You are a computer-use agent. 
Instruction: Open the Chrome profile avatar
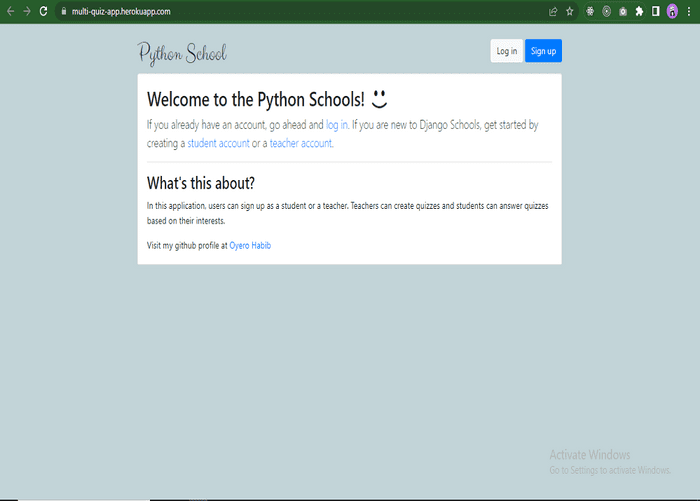(x=672, y=12)
